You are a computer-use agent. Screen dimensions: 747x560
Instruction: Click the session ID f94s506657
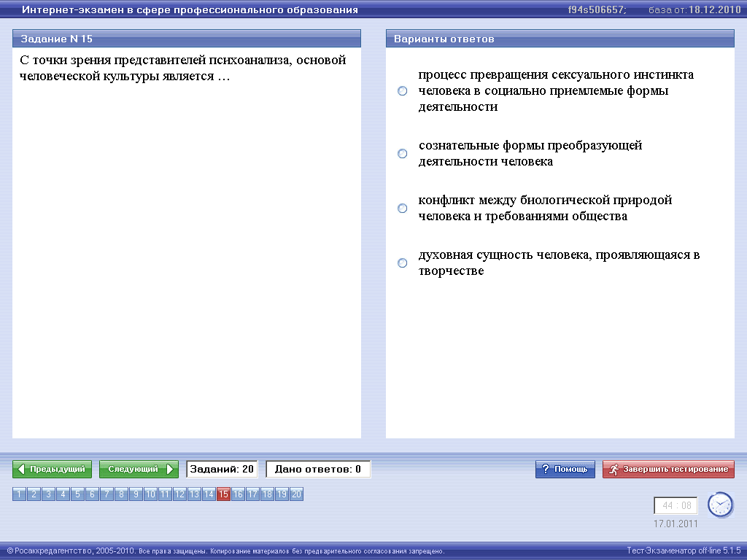point(597,9)
